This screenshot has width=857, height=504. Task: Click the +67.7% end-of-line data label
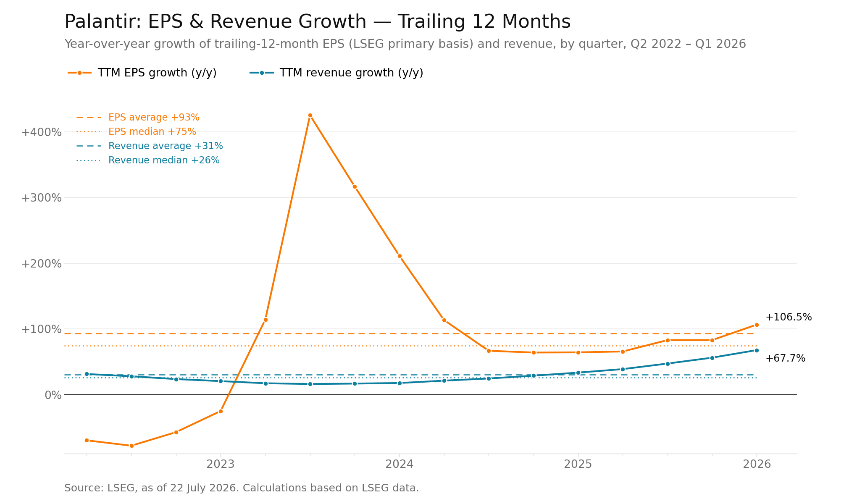pyautogui.click(x=785, y=359)
